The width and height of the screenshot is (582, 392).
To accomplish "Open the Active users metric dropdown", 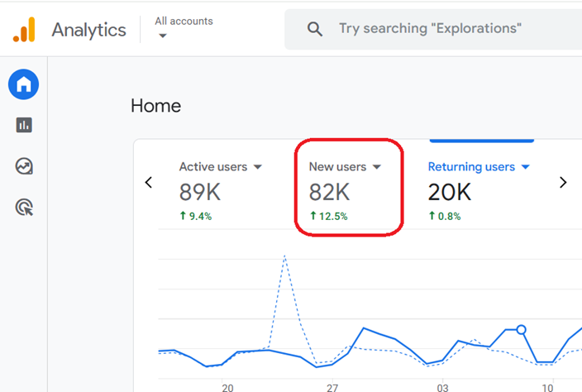I will 258,167.
